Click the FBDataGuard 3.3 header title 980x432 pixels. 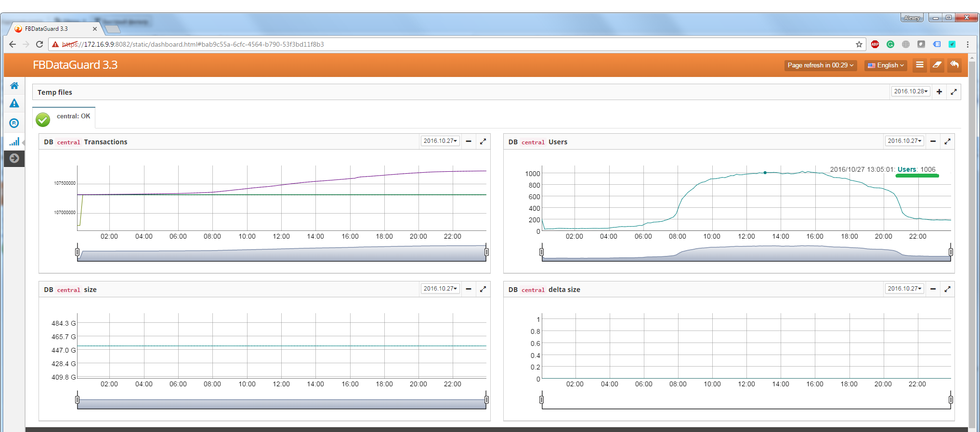click(x=75, y=65)
